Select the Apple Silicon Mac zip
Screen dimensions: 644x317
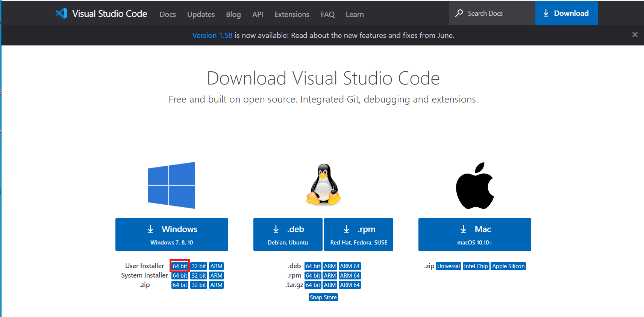pyautogui.click(x=508, y=266)
